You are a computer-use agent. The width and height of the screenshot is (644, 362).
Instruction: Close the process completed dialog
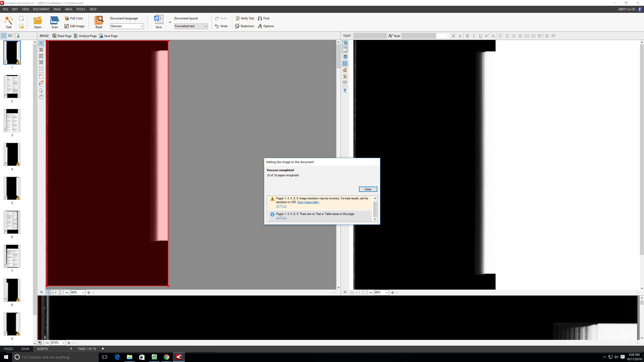click(368, 189)
